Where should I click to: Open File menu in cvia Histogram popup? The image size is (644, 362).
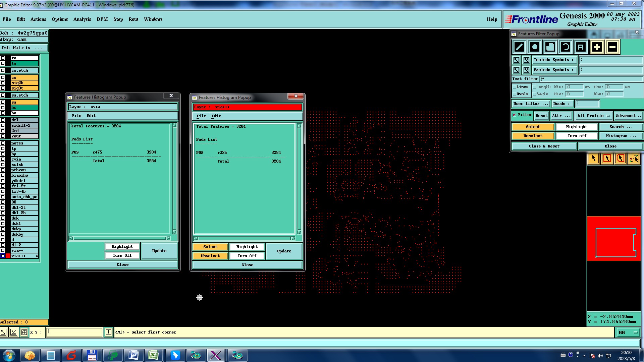pyautogui.click(x=76, y=116)
